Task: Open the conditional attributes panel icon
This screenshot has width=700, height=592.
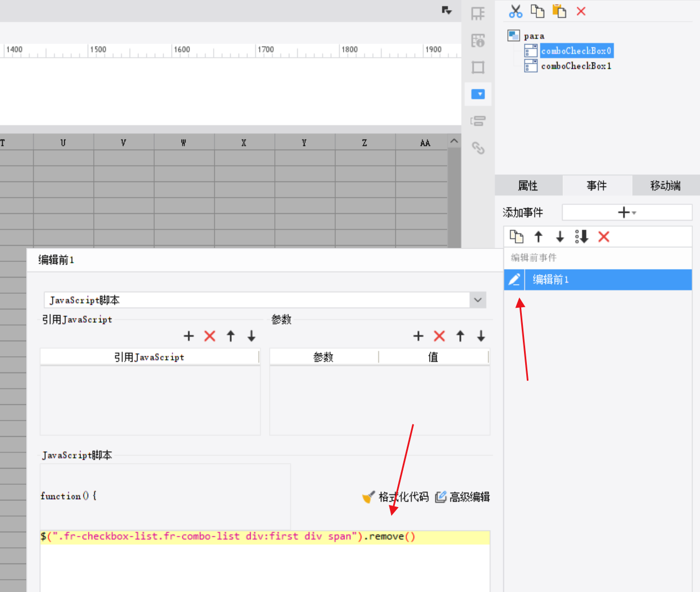Action: click(478, 121)
